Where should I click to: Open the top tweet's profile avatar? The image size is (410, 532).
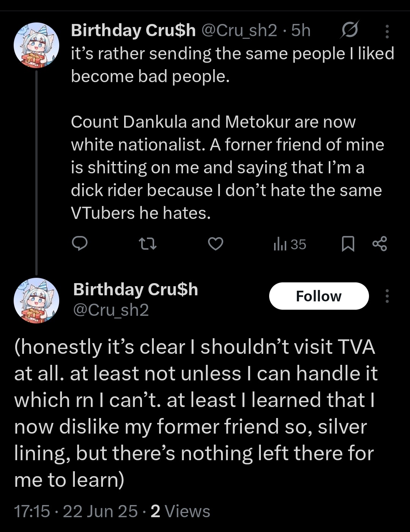click(36, 45)
